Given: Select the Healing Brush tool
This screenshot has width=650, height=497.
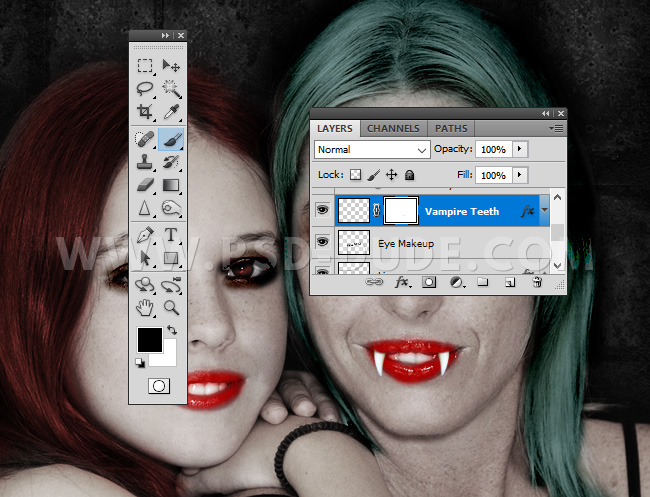Looking at the screenshot, I should [x=145, y=139].
